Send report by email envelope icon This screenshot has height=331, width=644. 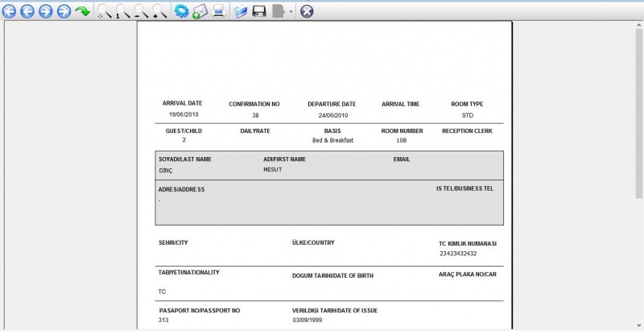(x=200, y=11)
